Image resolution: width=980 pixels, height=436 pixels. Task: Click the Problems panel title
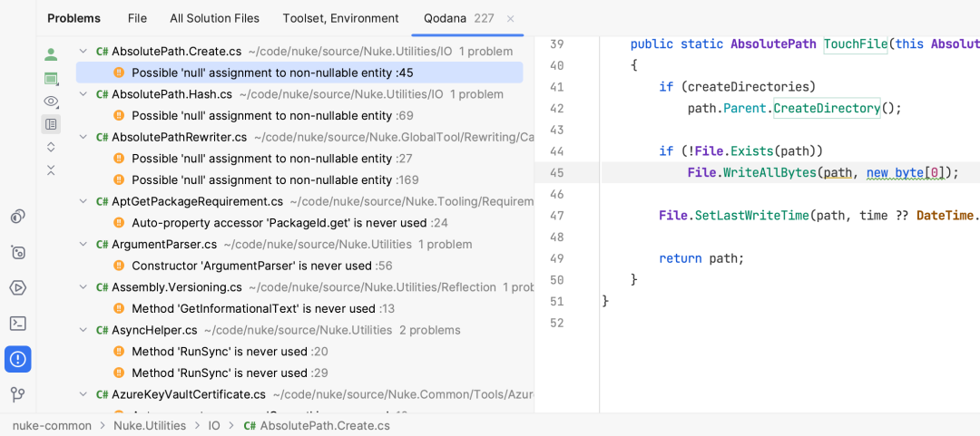pos(73,19)
